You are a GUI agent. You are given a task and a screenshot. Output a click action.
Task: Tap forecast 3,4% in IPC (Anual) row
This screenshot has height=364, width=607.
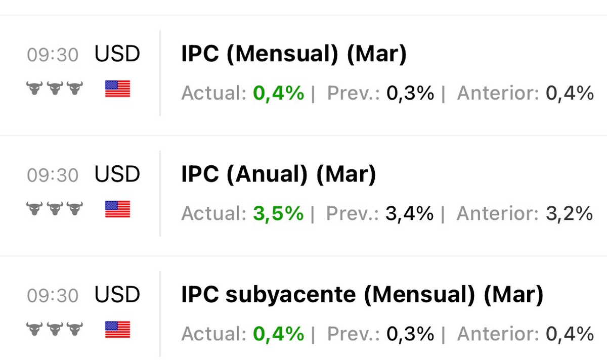tap(409, 213)
